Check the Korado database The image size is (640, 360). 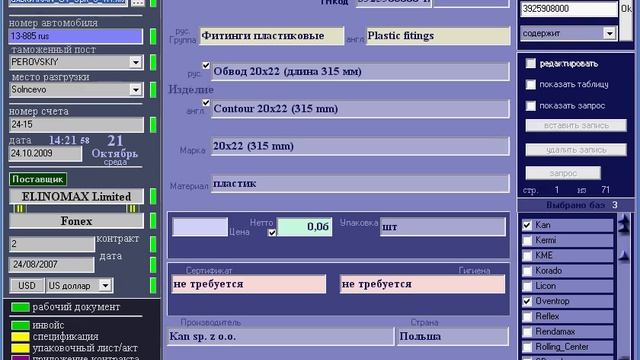[527, 271]
